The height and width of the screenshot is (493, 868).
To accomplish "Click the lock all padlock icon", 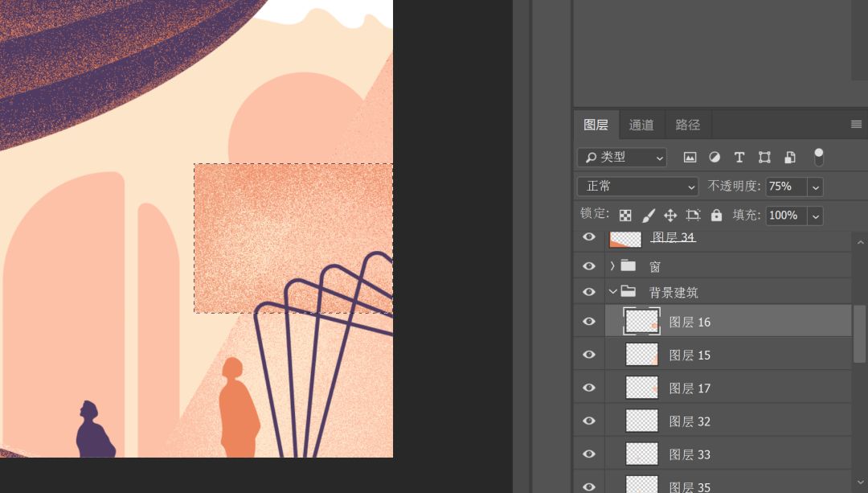I will tap(716, 216).
